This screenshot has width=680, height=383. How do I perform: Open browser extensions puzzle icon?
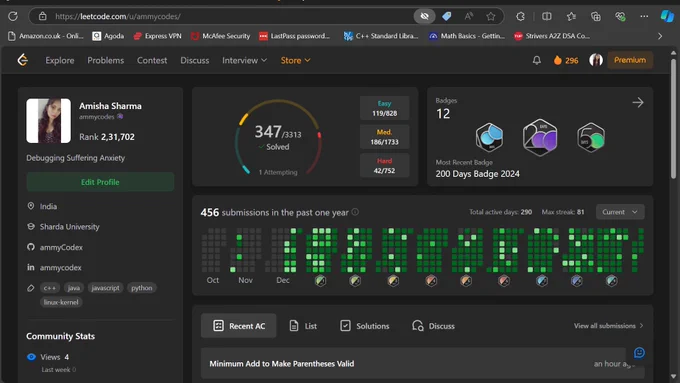[520, 16]
